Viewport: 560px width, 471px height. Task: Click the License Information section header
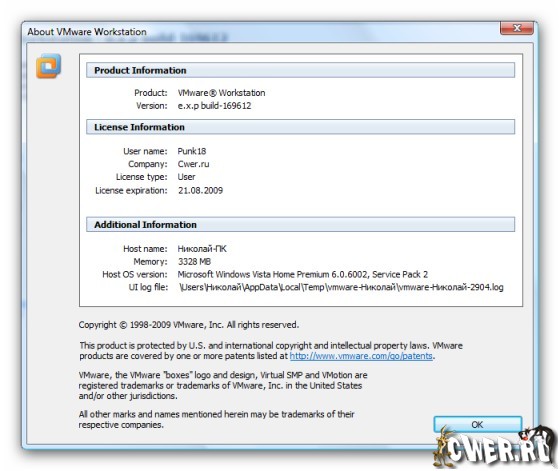tap(300, 127)
